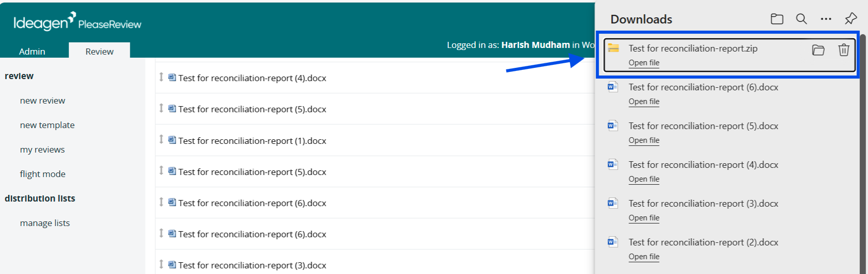
Task: Click the Ideagen PleaseReview logo
Action: click(x=77, y=22)
